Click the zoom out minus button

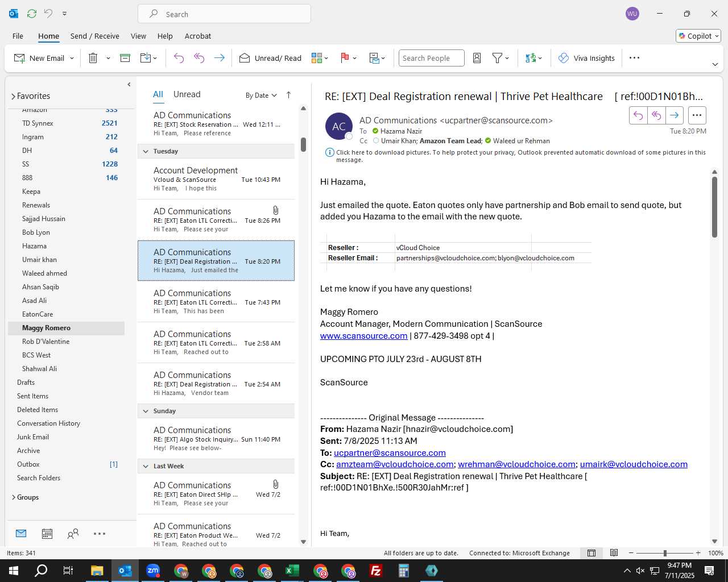click(x=631, y=553)
